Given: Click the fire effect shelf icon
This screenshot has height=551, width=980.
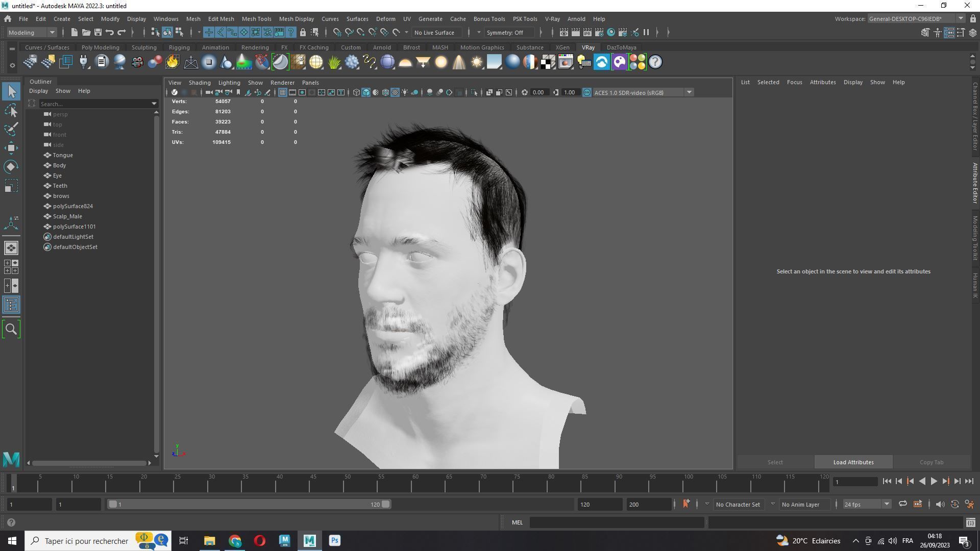Looking at the screenshot, I should pos(173,62).
